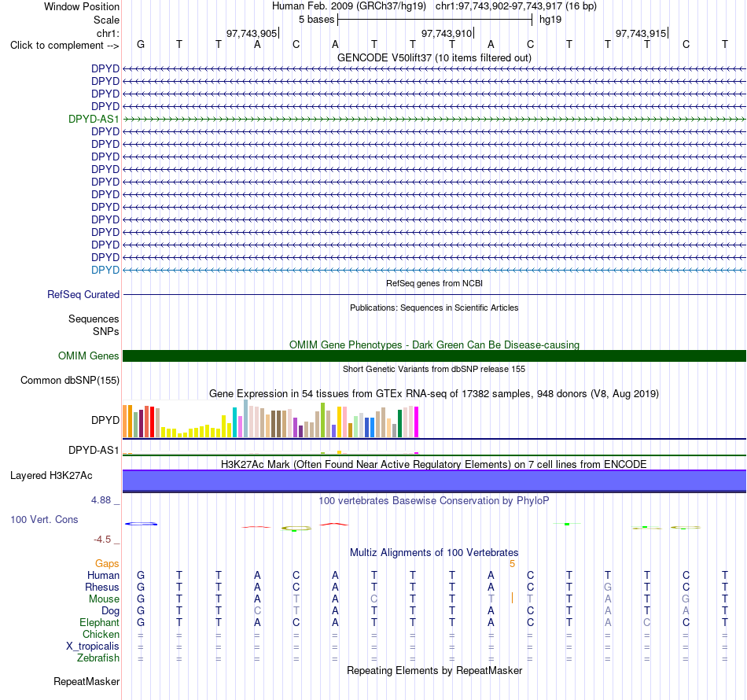Click the magenta GTEx expression bar for DPYD
This screenshot has width=747, height=700.
[417, 422]
